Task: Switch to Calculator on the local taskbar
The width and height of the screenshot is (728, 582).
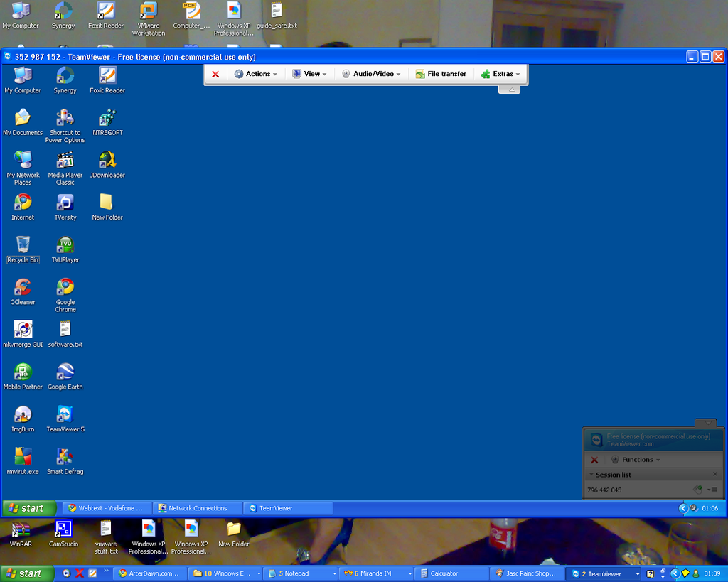Action: [451, 573]
